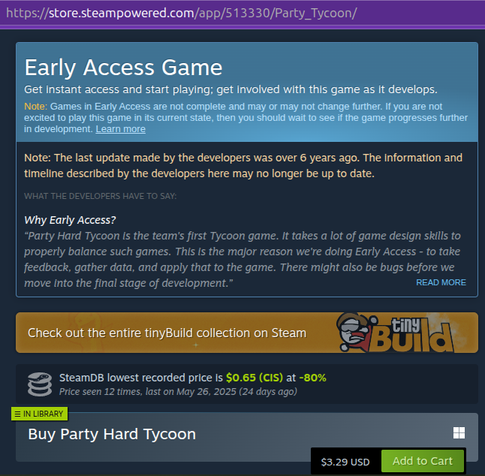This screenshot has height=476, width=485.
Task: Click the SteamDB coin stack icon
Action: (40, 384)
